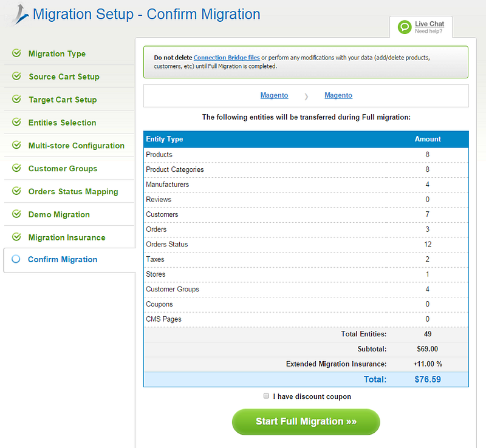Click the Customers amount 7
This screenshot has height=448, width=486.
428,214
